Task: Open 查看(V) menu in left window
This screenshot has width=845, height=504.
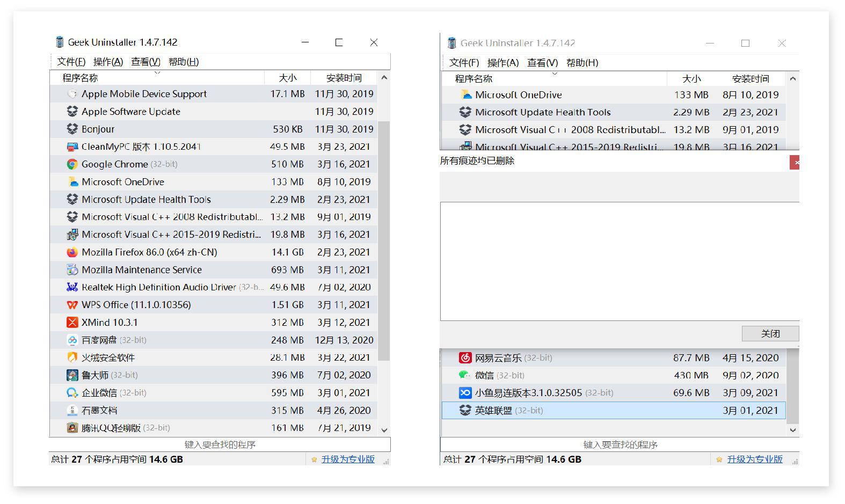Action: pyautogui.click(x=145, y=62)
